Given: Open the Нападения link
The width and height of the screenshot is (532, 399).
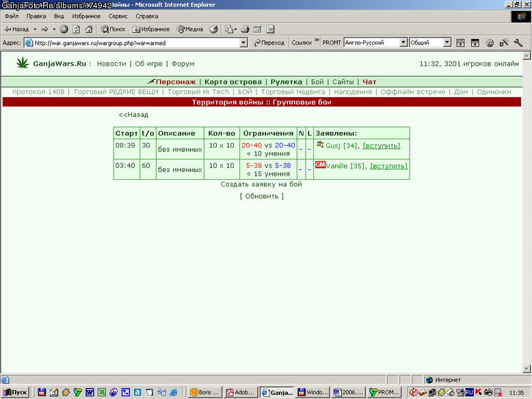Looking at the screenshot, I should [353, 92].
